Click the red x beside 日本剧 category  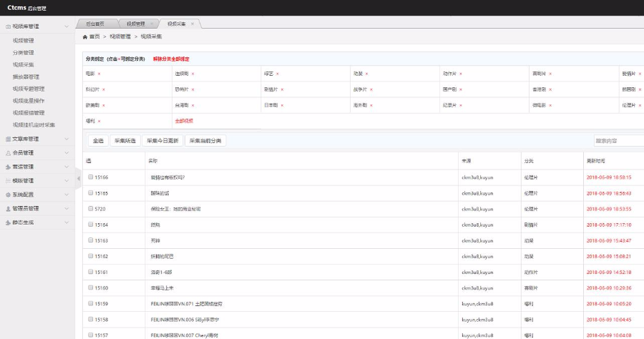coord(282,105)
